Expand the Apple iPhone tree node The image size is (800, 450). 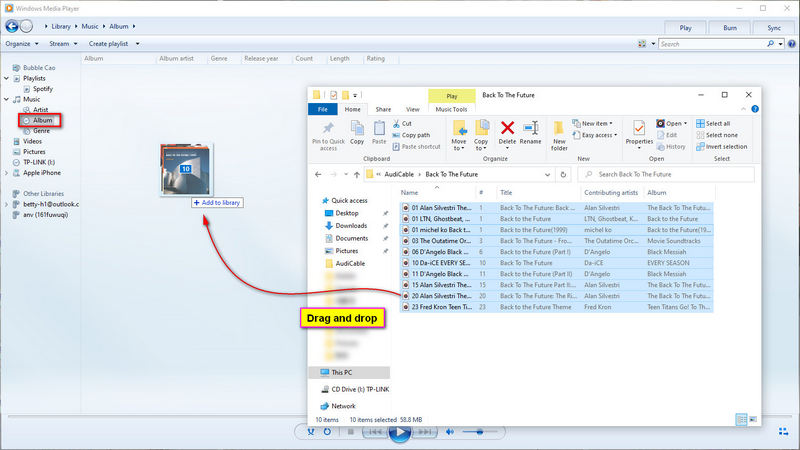pos(7,173)
